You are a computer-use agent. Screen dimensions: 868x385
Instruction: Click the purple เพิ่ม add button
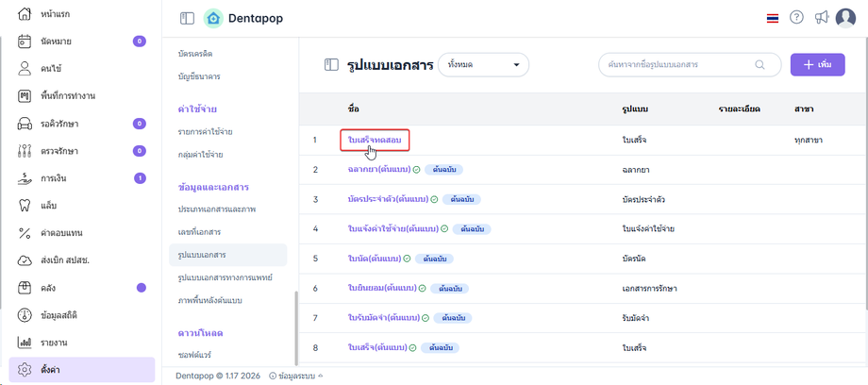[817, 64]
